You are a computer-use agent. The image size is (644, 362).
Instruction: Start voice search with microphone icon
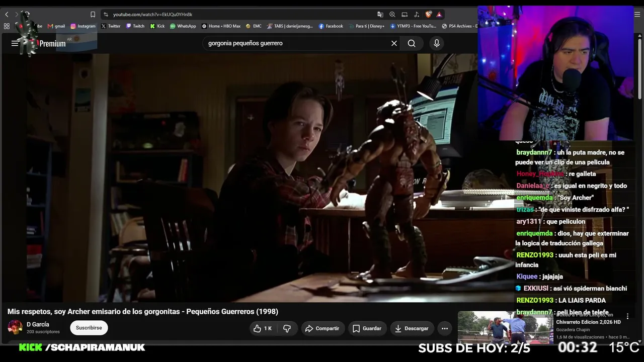(437, 43)
